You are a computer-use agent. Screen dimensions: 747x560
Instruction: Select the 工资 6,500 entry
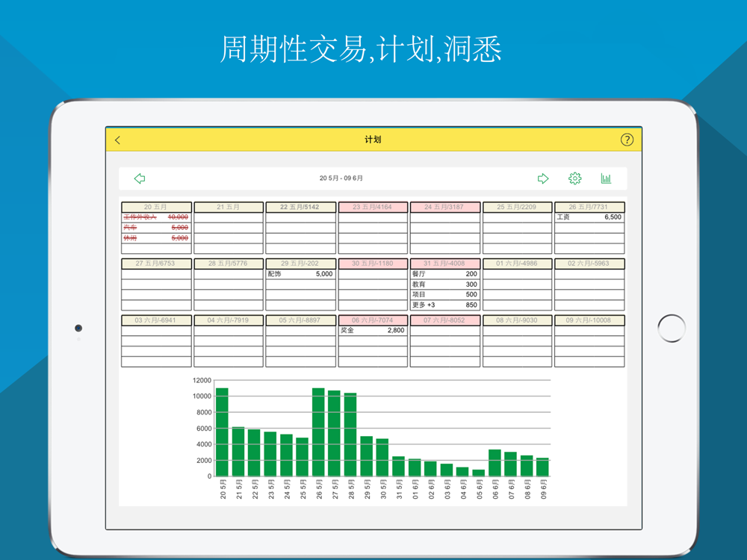coord(589,217)
